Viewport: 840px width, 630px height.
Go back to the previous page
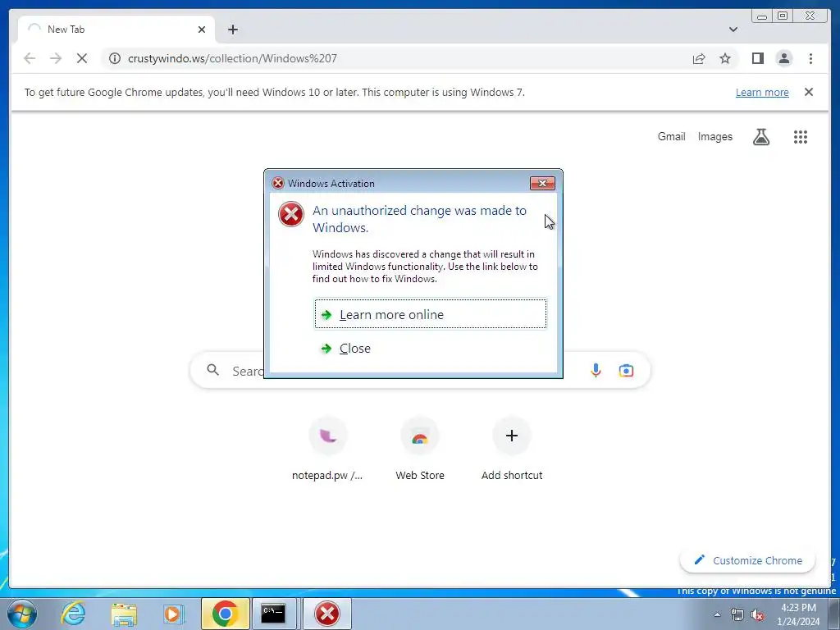30,58
